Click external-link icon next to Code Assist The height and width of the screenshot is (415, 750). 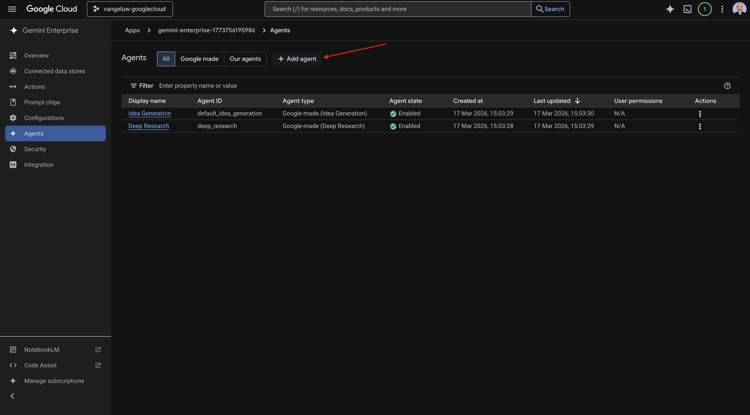pos(98,365)
